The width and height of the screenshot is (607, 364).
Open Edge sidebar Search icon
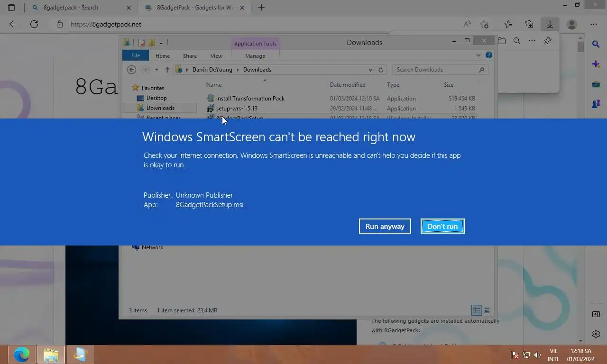click(x=596, y=44)
